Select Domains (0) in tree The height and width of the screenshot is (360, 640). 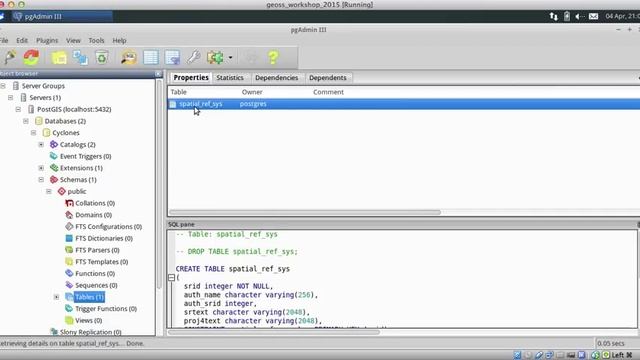(93, 215)
